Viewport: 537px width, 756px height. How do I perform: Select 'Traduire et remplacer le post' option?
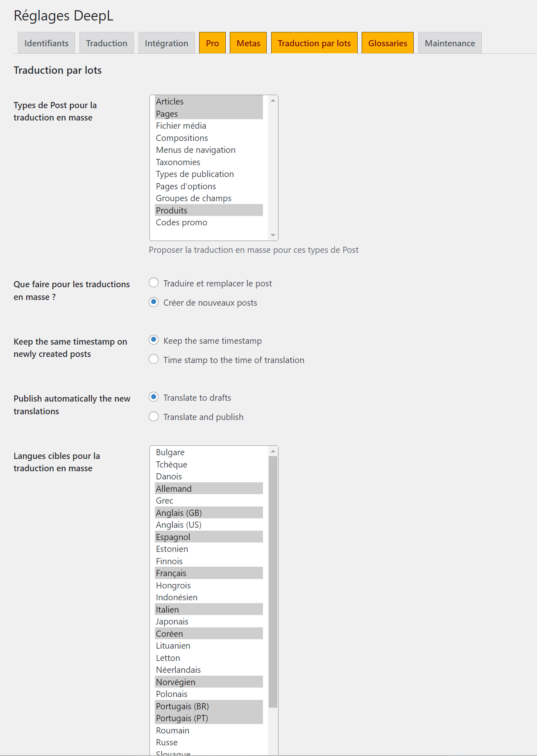coord(154,283)
